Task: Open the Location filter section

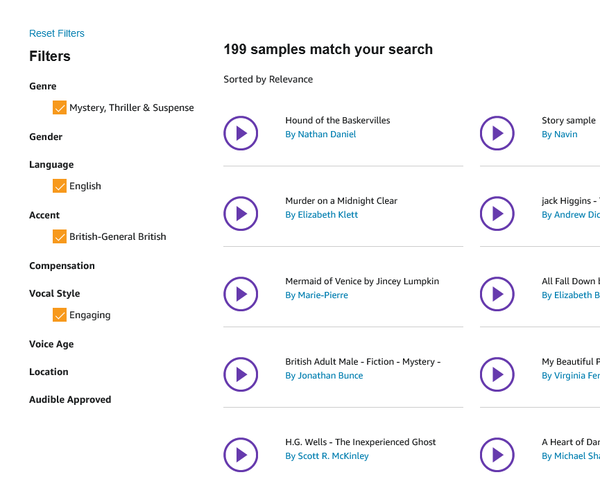Action: point(49,372)
